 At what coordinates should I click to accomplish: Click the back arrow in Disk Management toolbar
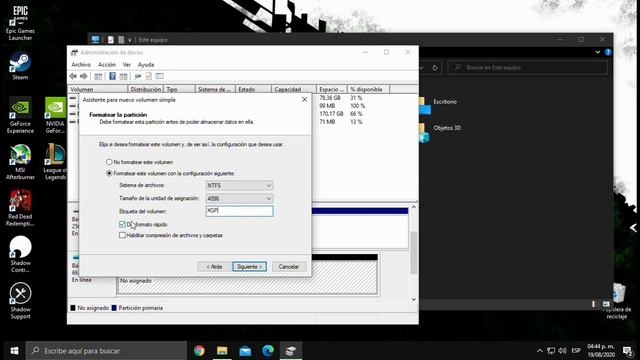tap(73, 76)
